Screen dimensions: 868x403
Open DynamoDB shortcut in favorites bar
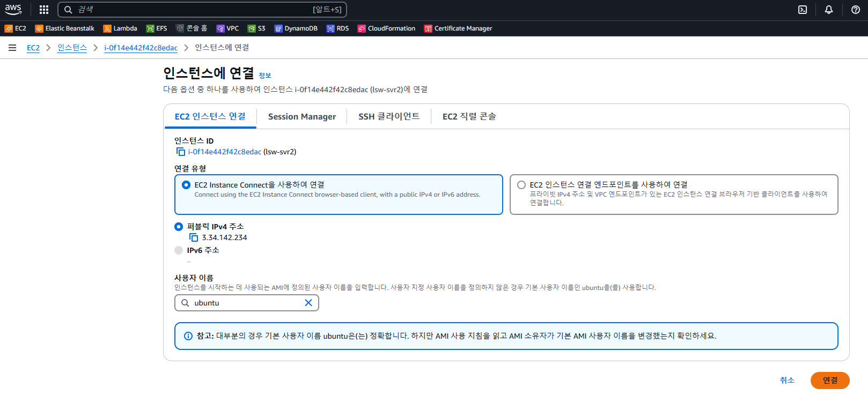coord(296,28)
